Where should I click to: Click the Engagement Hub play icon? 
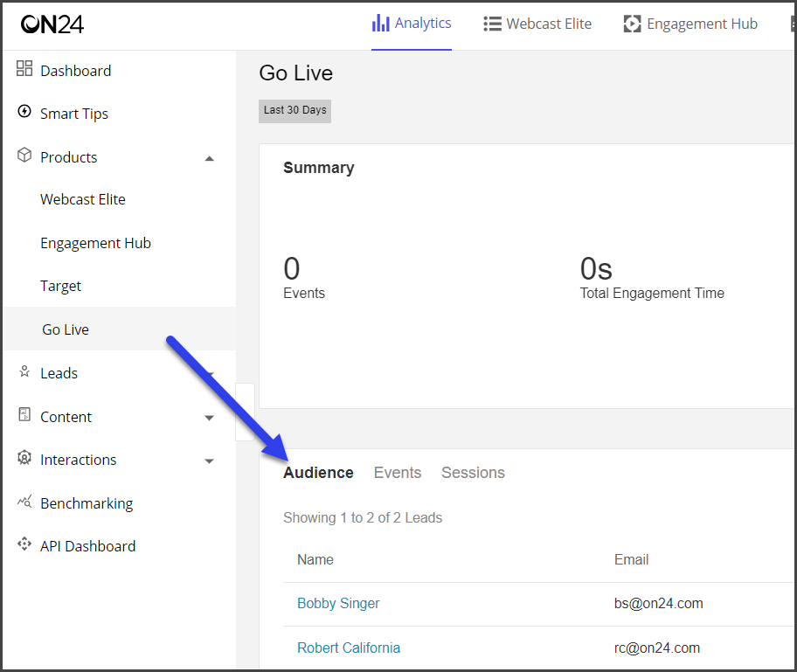point(632,24)
